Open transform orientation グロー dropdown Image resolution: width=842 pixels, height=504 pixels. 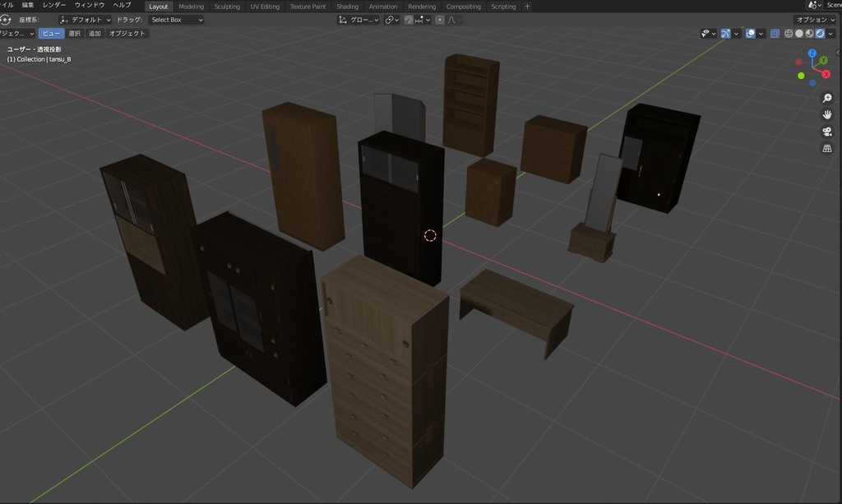tap(359, 20)
